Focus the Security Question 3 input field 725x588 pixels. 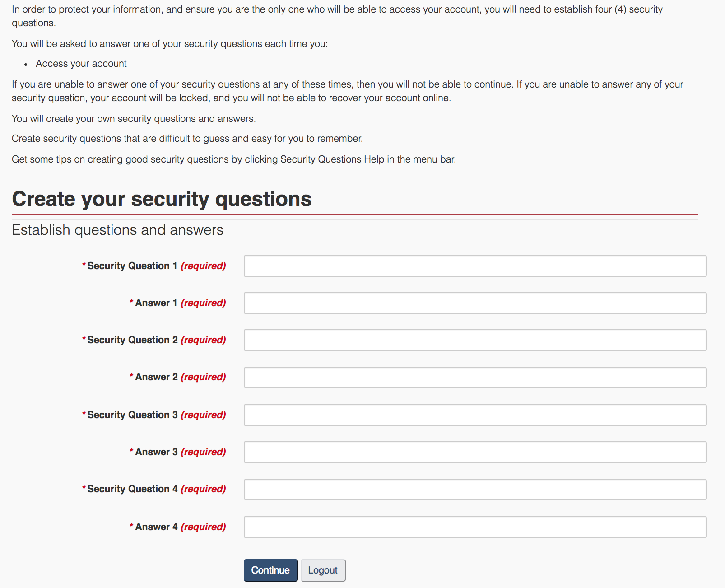tap(475, 415)
